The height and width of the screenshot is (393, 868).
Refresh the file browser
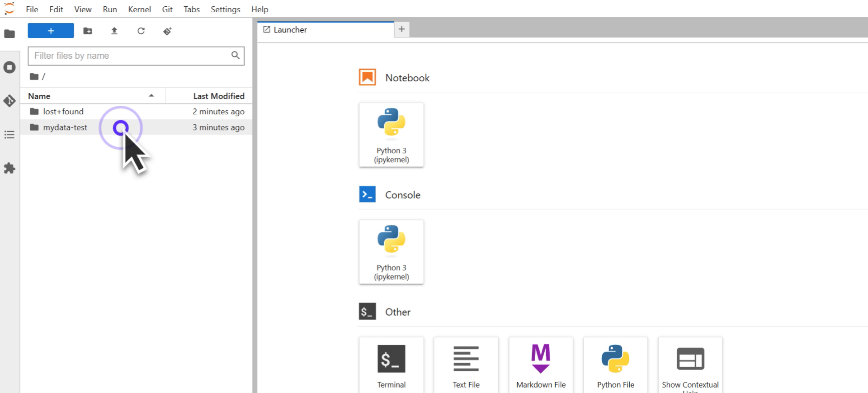[141, 31]
